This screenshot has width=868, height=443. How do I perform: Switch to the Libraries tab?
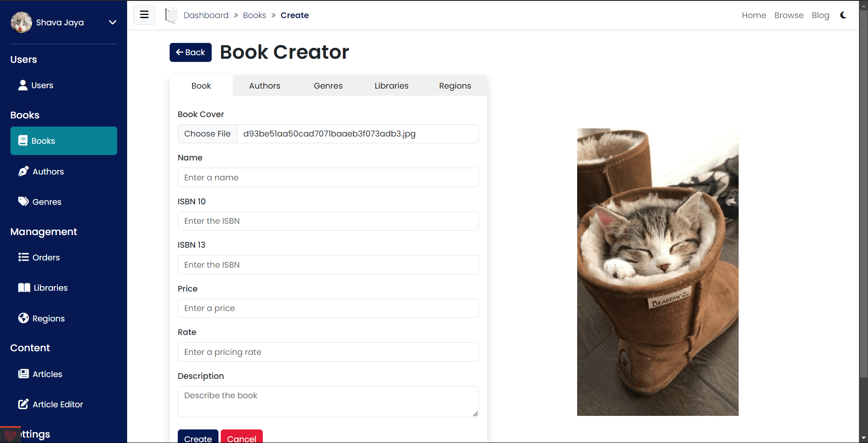point(391,86)
